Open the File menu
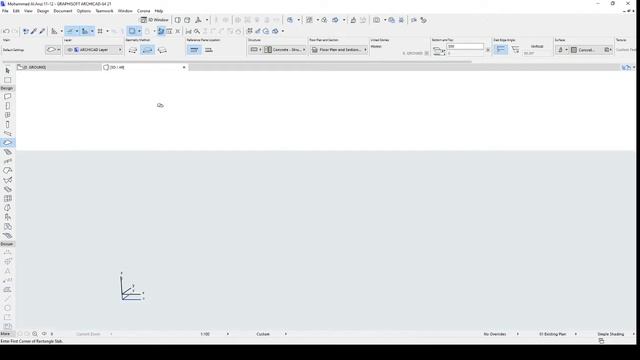This screenshot has width=640, height=360. coord(5,11)
